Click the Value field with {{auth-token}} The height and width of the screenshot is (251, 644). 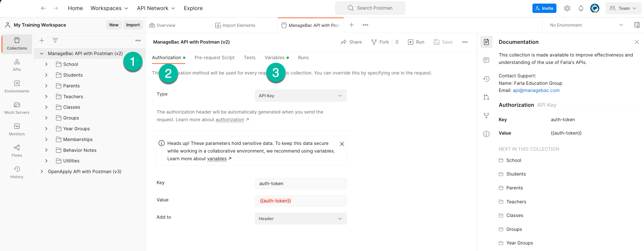[300, 201]
